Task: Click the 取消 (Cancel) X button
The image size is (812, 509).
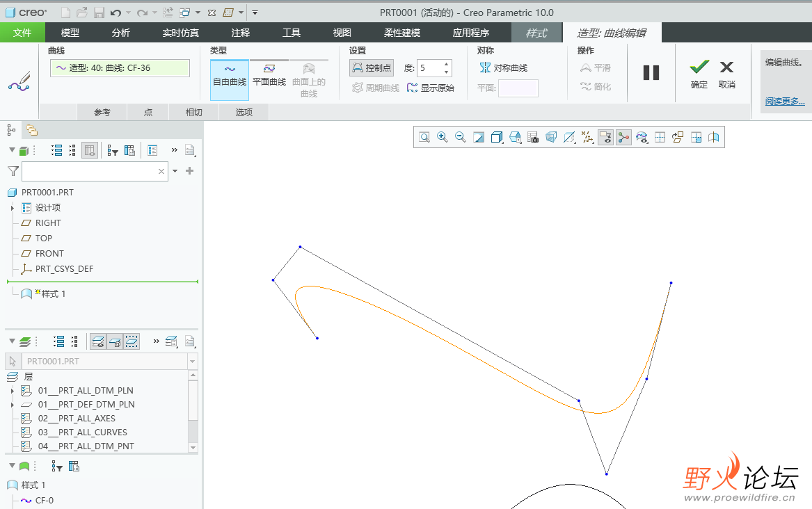Action: coord(726,74)
